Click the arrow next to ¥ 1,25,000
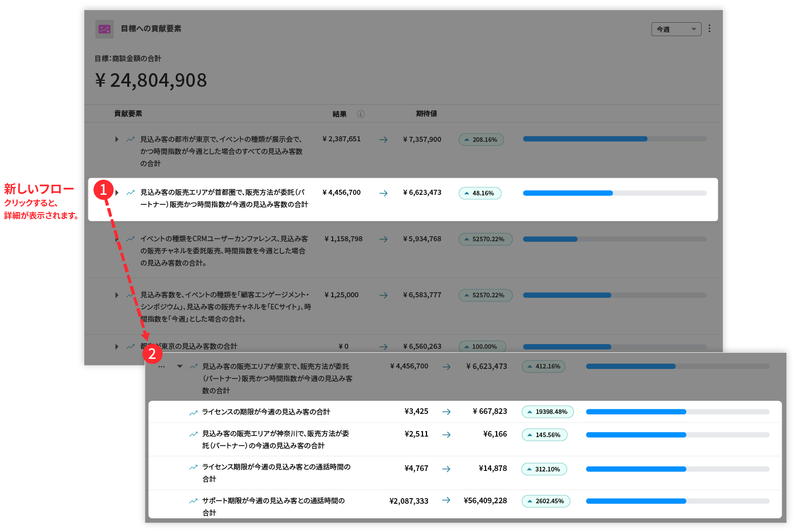The height and width of the screenshot is (532, 796). [x=384, y=295]
